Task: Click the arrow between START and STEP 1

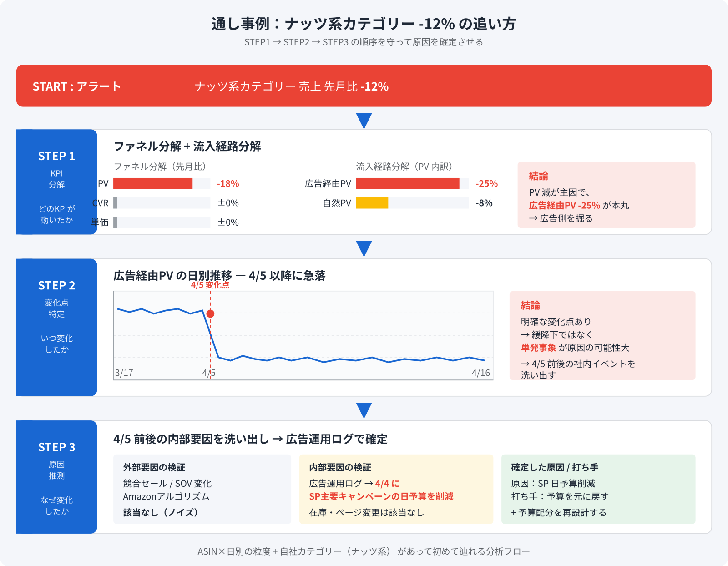Action: pos(363,120)
